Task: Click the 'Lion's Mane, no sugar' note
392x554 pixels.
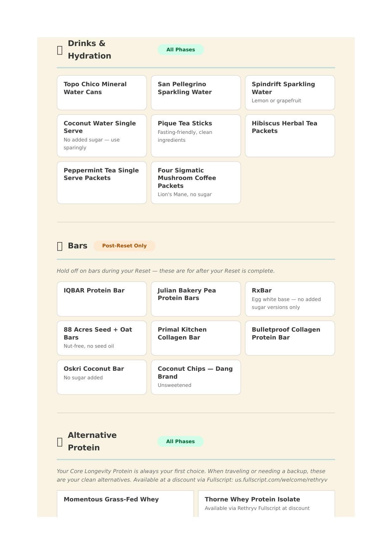Action: point(185,194)
